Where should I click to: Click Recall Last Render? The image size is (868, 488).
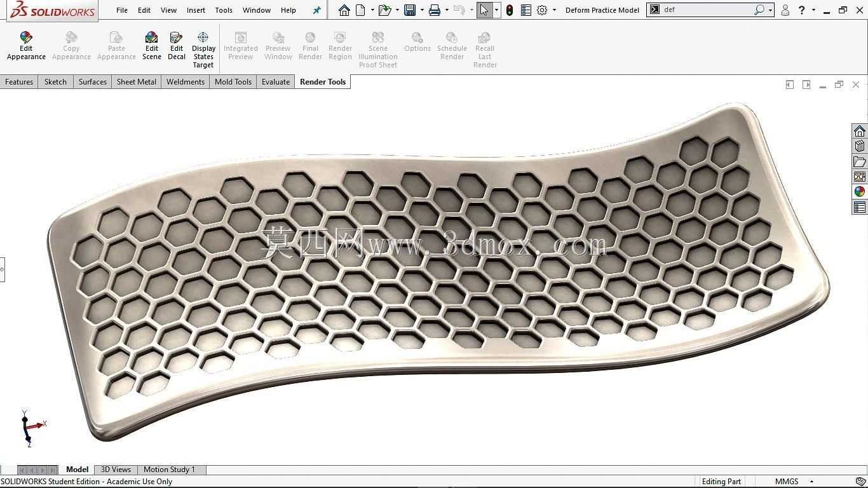click(x=485, y=50)
